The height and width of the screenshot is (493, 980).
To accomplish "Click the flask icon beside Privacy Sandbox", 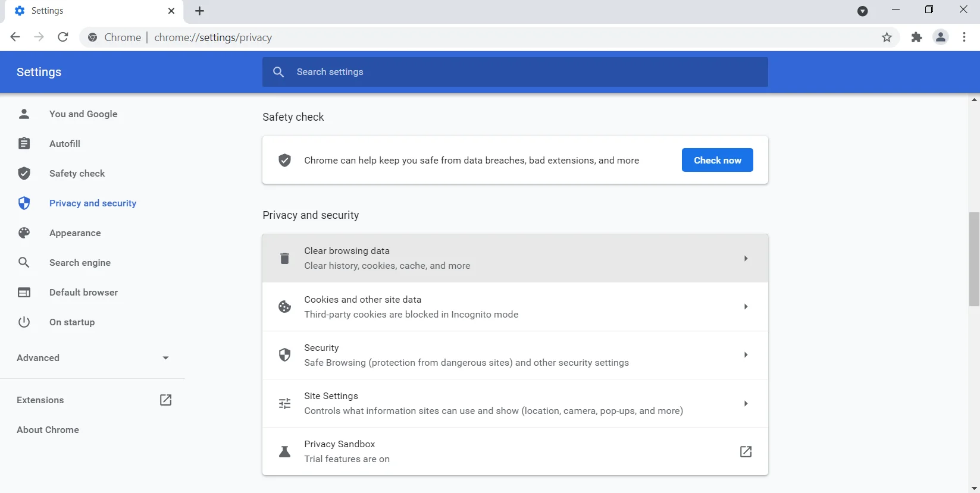I will pos(284,451).
